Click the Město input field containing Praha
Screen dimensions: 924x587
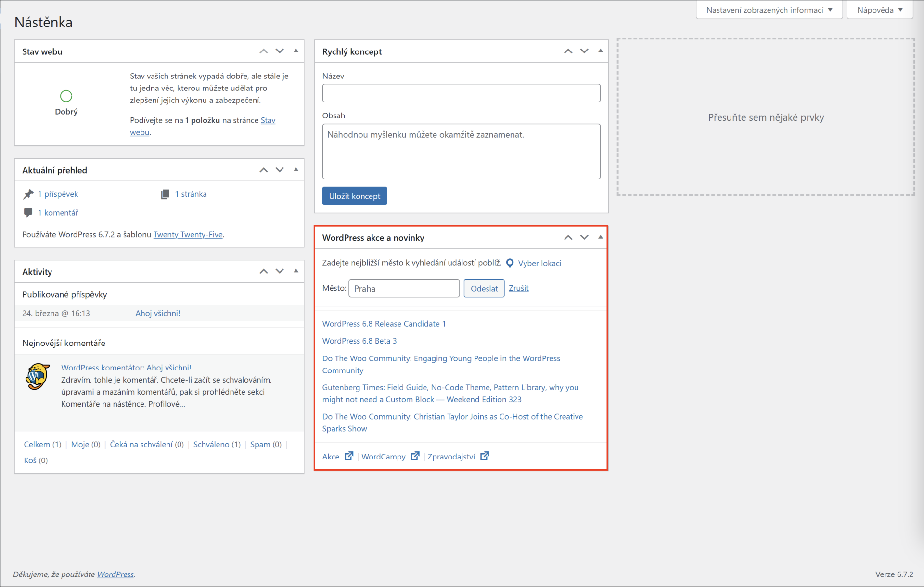coord(404,288)
